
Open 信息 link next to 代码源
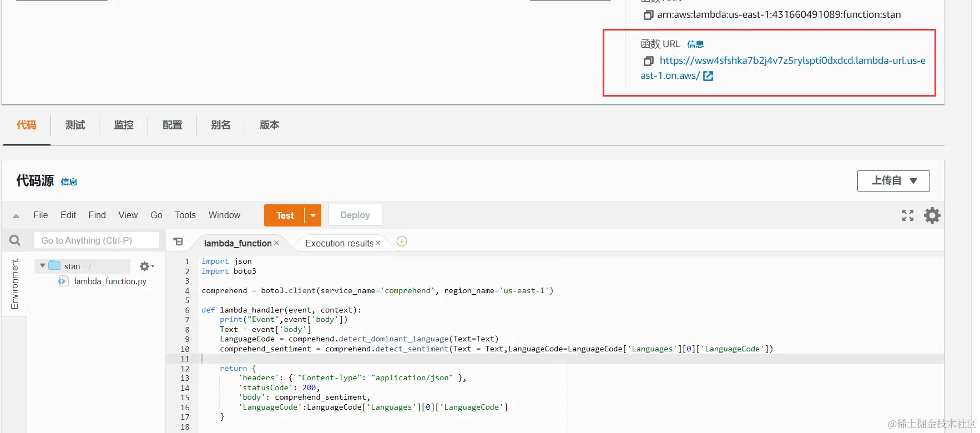click(69, 182)
